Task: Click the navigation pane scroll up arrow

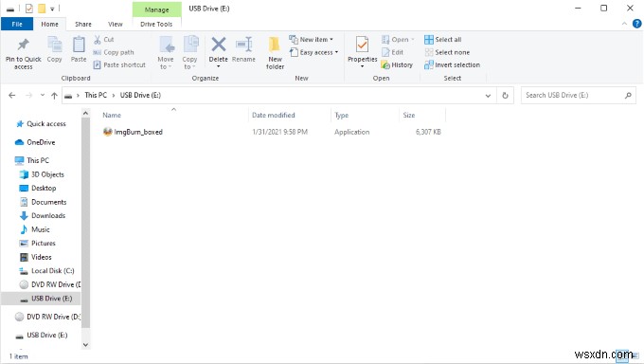Action: pyautogui.click(x=85, y=113)
